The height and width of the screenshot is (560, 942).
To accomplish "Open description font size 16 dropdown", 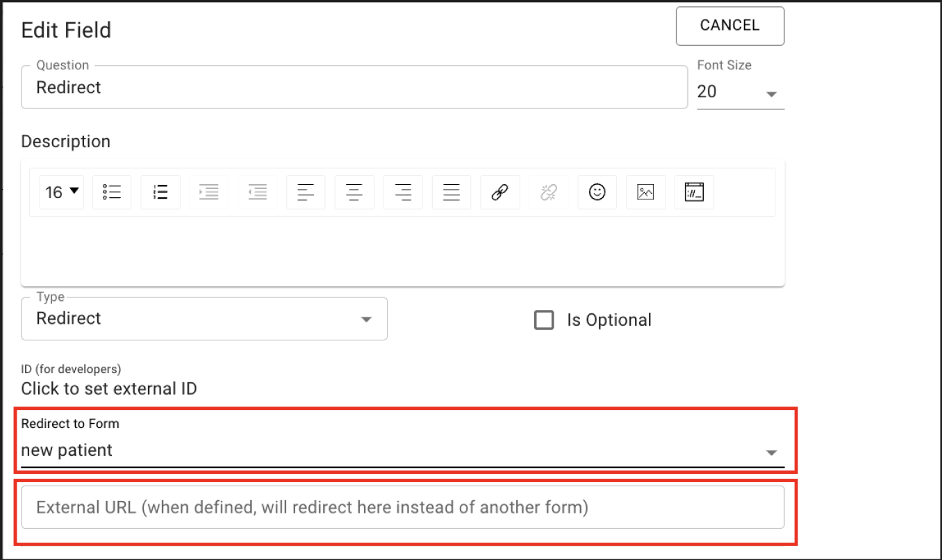I will (62, 192).
